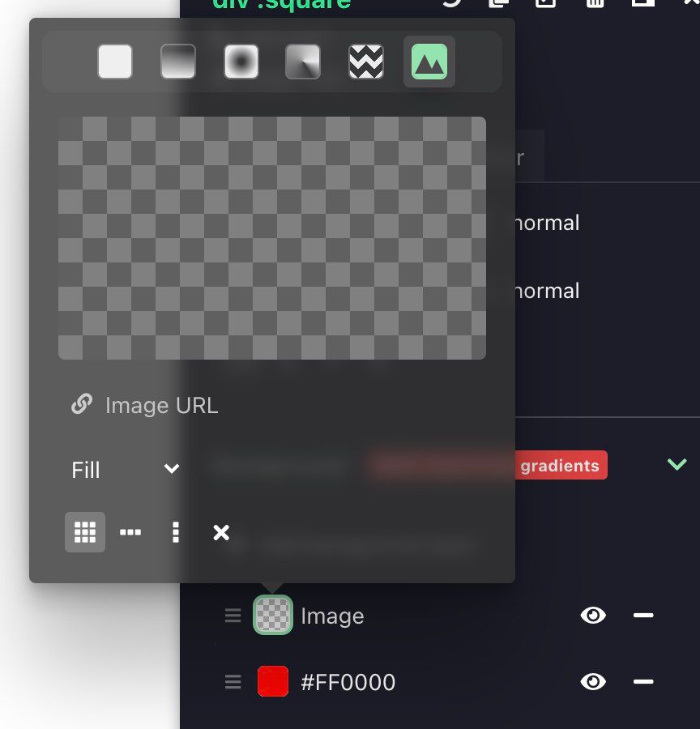The height and width of the screenshot is (729, 700).
Task: Click the red gradients badge
Action: [x=561, y=466]
